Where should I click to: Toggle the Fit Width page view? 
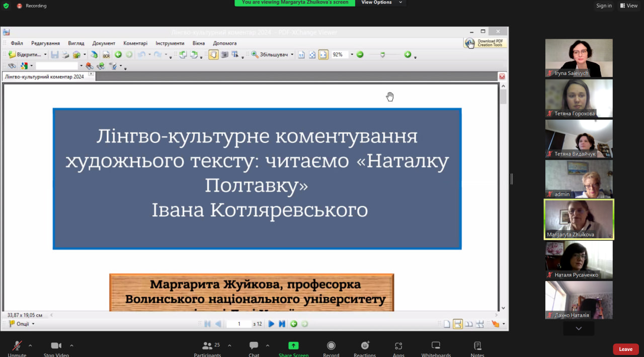click(x=323, y=55)
